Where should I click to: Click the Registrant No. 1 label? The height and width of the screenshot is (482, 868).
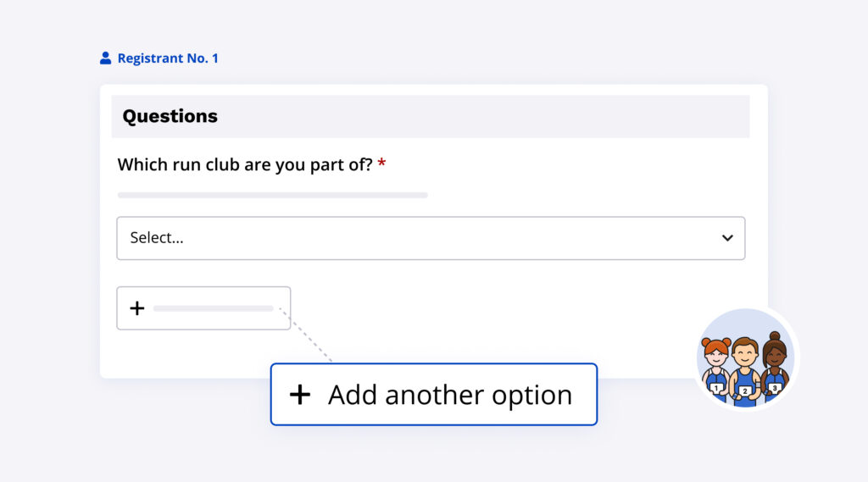[168, 58]
